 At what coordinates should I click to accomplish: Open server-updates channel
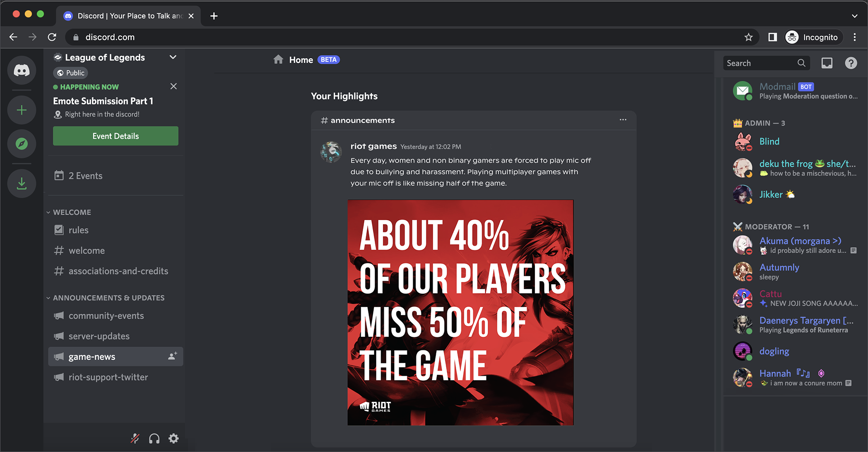tap(116, 336)
